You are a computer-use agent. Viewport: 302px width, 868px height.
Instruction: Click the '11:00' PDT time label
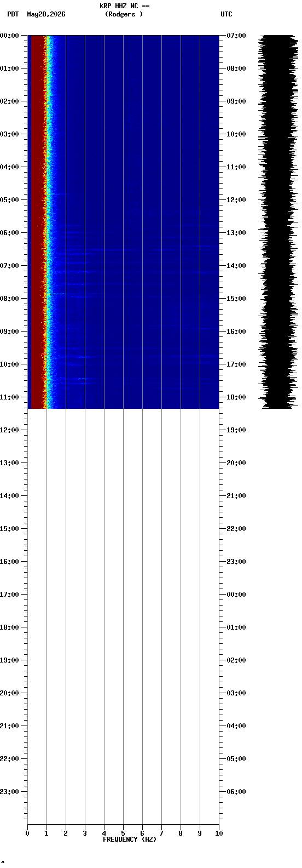(x=9, y=397)
